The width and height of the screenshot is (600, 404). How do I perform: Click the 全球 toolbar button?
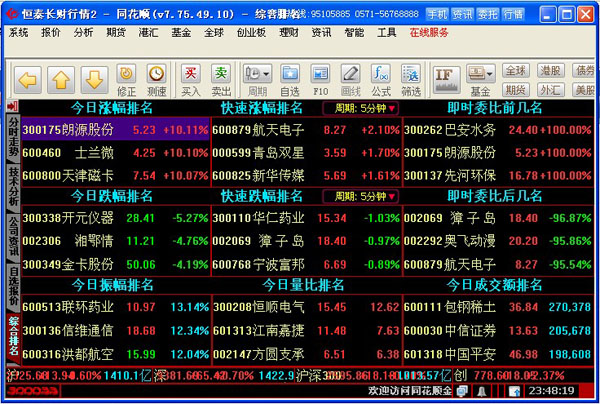pos(515,70)
